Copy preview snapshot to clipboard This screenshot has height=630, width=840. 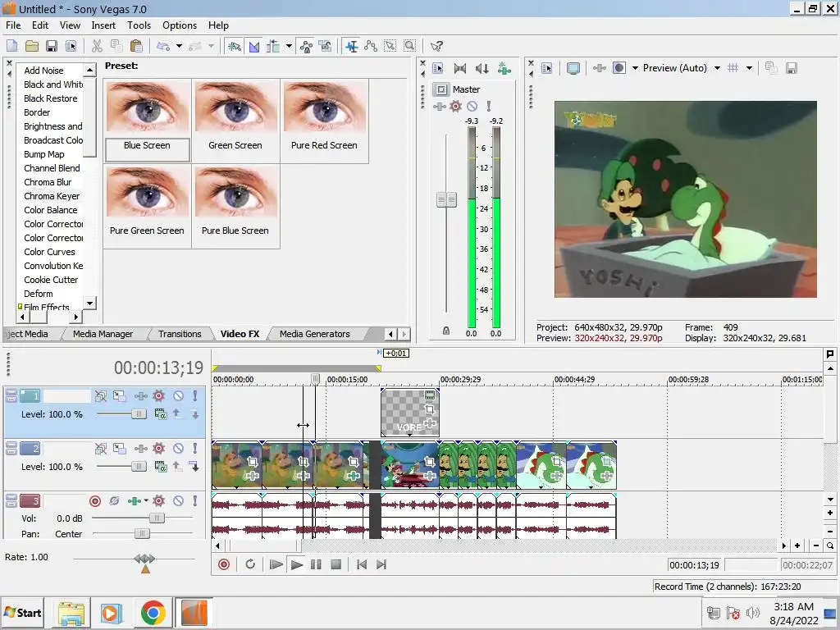tap(771, 68)
